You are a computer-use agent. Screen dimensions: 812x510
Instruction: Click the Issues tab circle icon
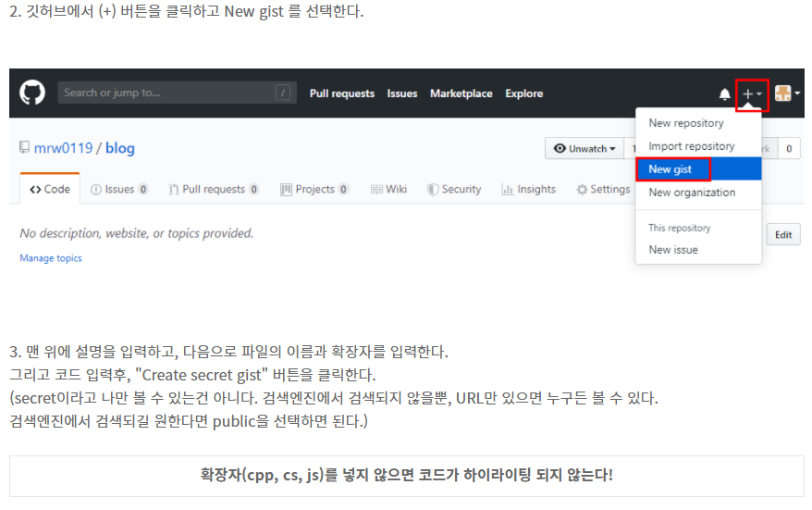(x=96, y=190)
